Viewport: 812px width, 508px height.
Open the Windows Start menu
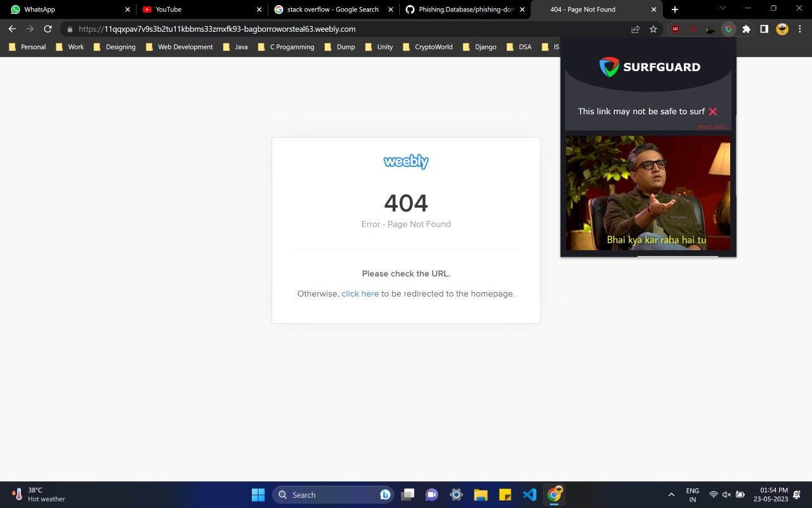coord(258,495)
